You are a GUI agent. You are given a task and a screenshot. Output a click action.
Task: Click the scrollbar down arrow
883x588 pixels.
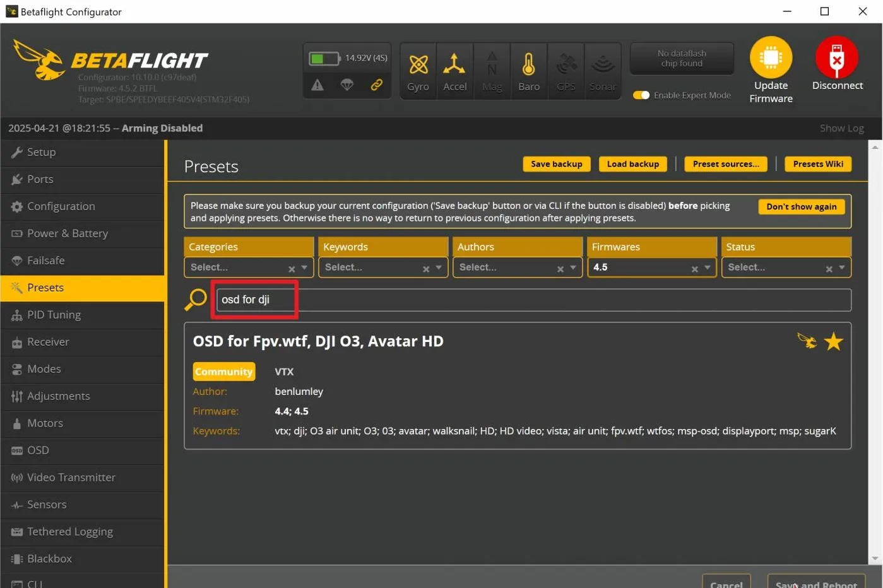click(875, 559)
